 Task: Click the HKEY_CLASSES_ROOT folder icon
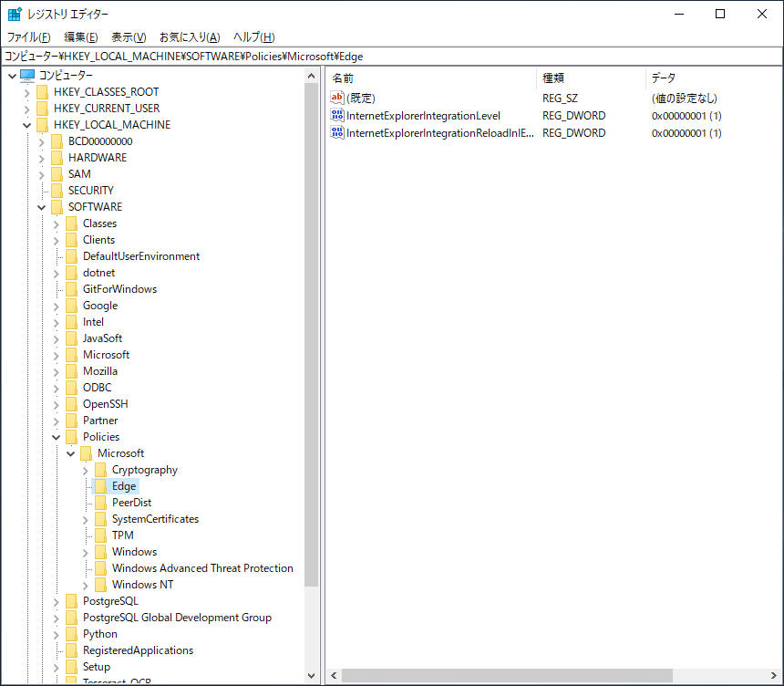pos(42,92)
